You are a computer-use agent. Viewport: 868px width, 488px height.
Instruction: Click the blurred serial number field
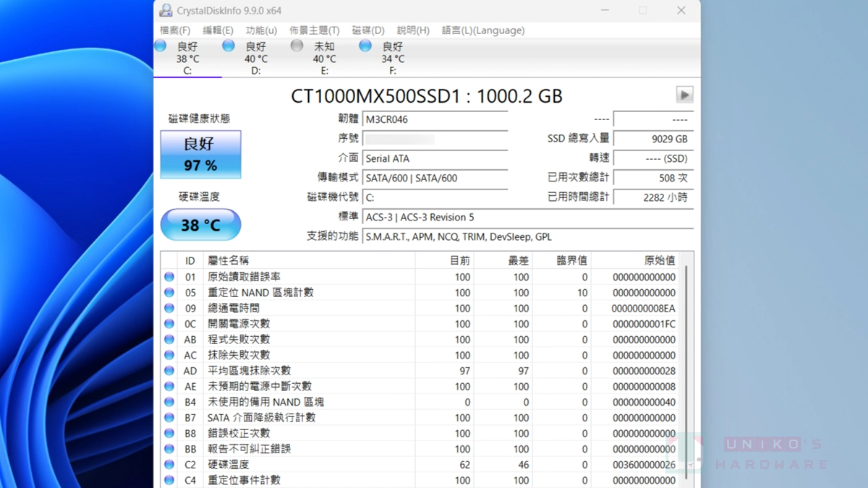(435, 139)
